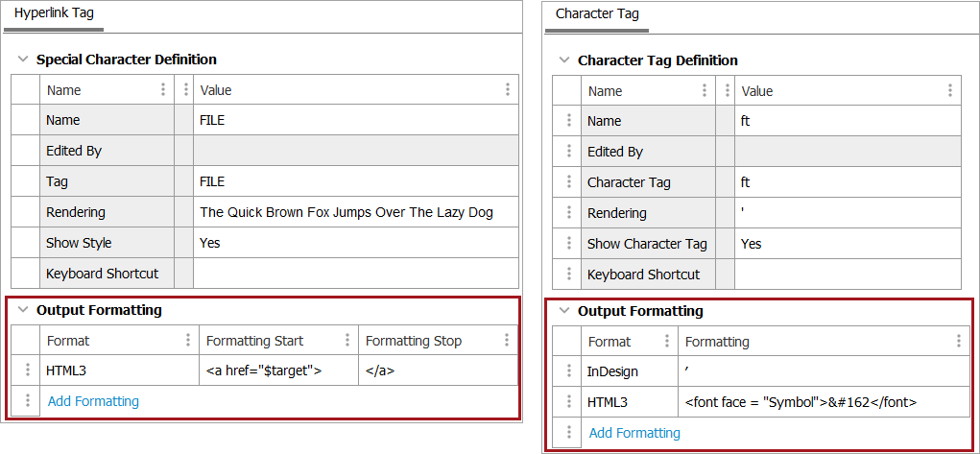Screen dimensions: 980x454
Task: Open Name column menu in Character Tag Definition
Action: [x=705, y=90]
